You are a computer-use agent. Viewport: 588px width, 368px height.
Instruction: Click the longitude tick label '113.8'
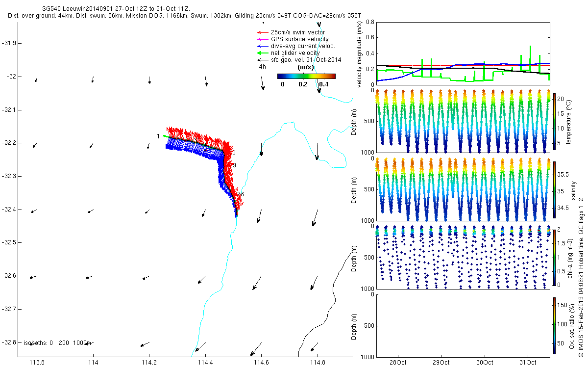[x=37, y=363]
